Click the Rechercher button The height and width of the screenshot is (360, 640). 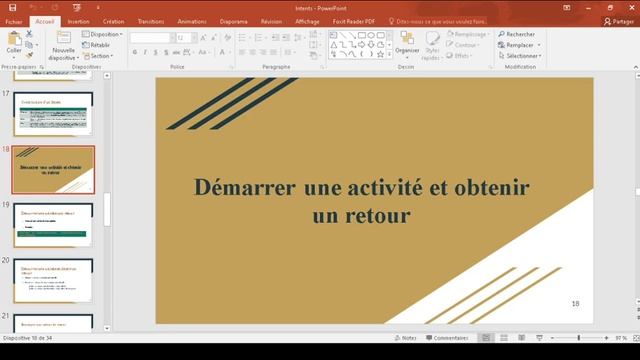point(517,34)
